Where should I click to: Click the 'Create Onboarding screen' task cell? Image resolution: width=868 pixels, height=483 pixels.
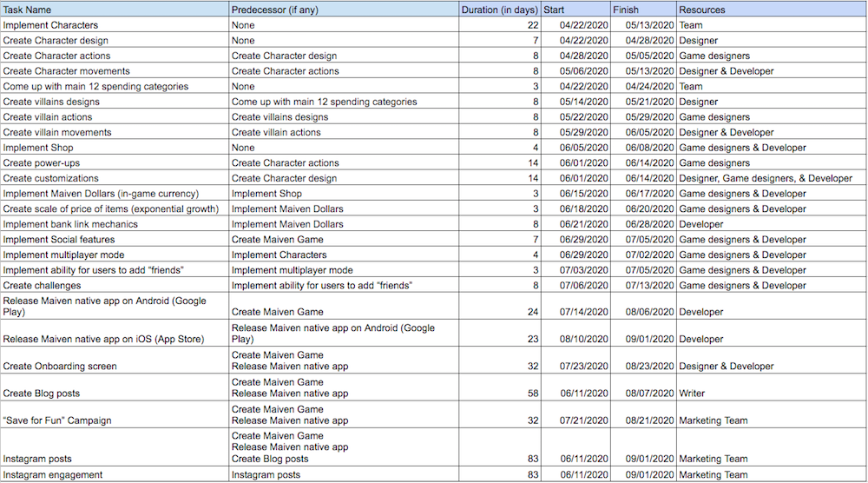tap(115, 360)
